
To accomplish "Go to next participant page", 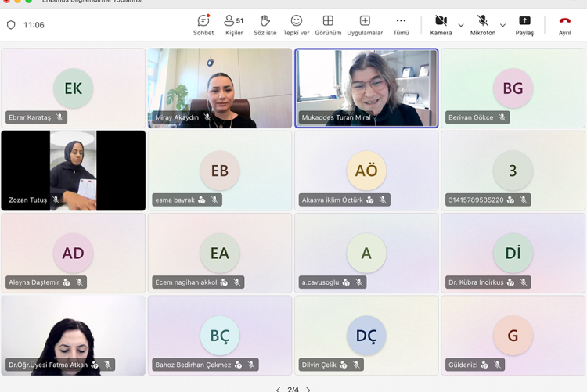I will tap(308, 389).
